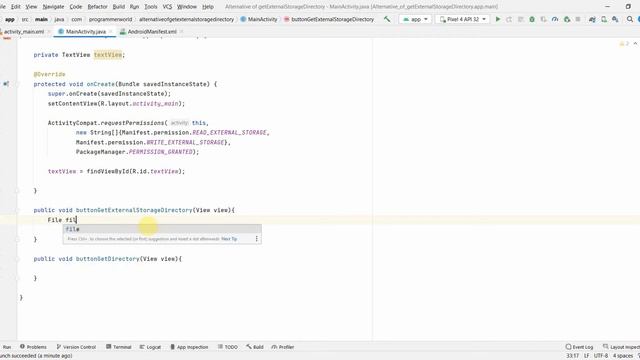Open the Edit menu
This screenshot has width=640, height=360.
(16, 7)
